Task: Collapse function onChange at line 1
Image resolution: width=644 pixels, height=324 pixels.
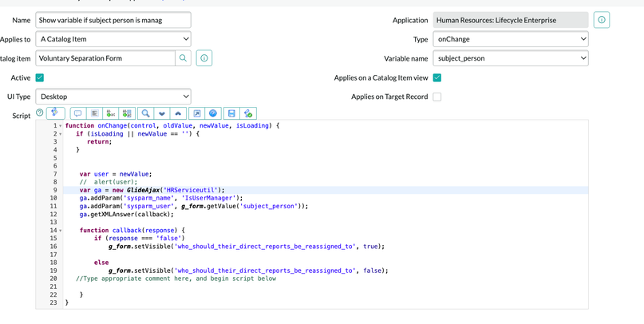Action: point(61,126)
